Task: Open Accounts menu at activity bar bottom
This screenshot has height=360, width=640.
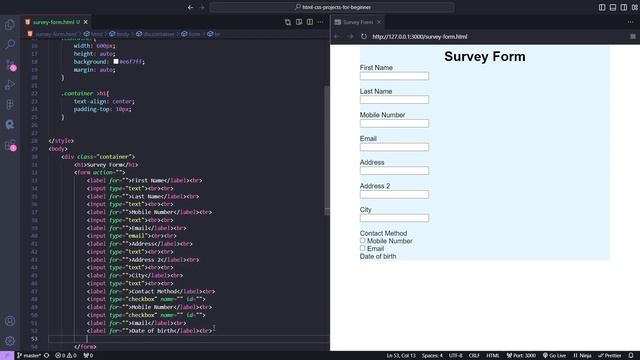Action: point(10,321)
